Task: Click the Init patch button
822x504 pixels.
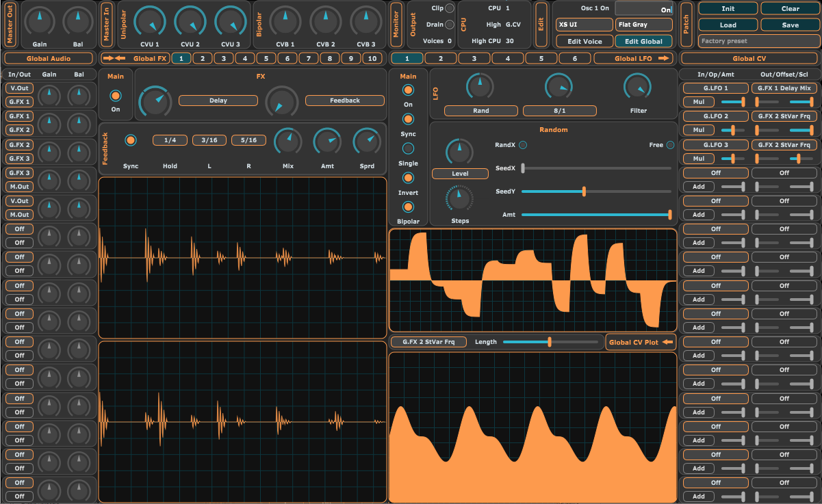Action: tap(728, 9)
